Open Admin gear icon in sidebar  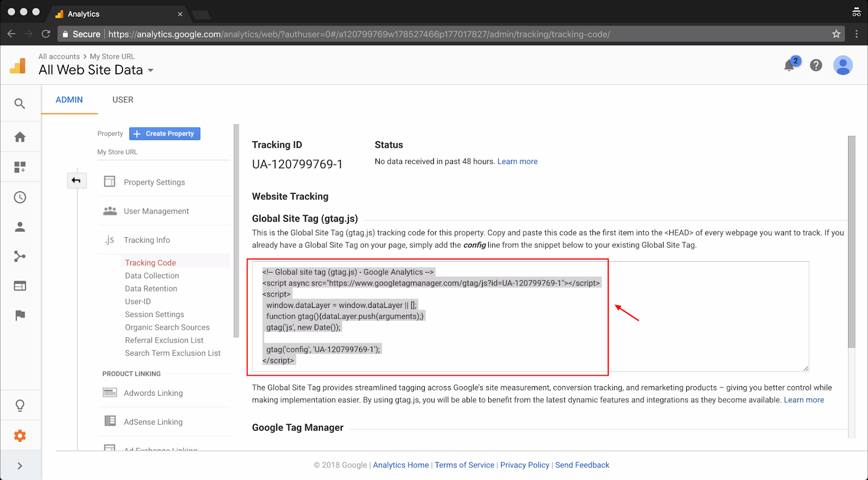pos(20,435)
